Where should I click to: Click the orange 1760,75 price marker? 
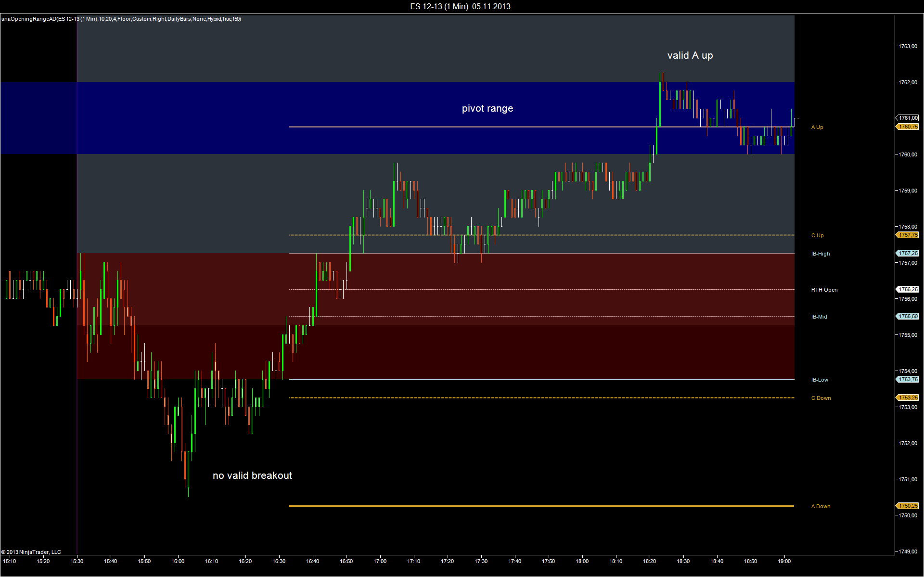[x=908, y=127]
